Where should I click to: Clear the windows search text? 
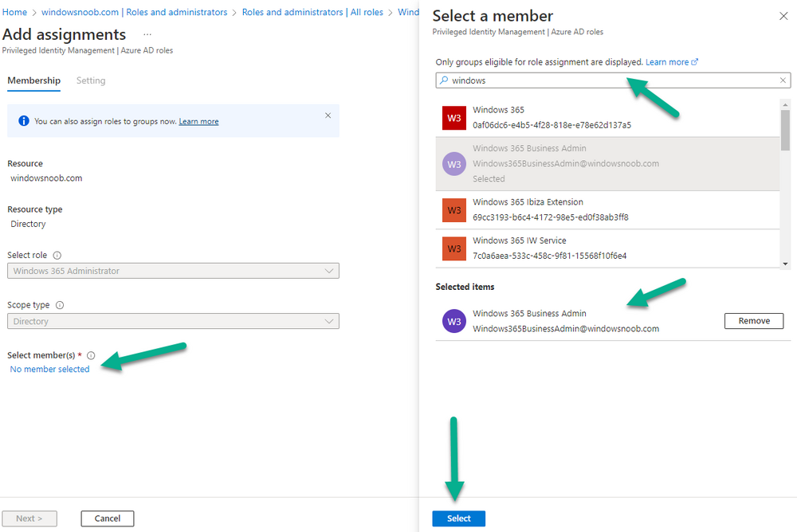point(783,80)
